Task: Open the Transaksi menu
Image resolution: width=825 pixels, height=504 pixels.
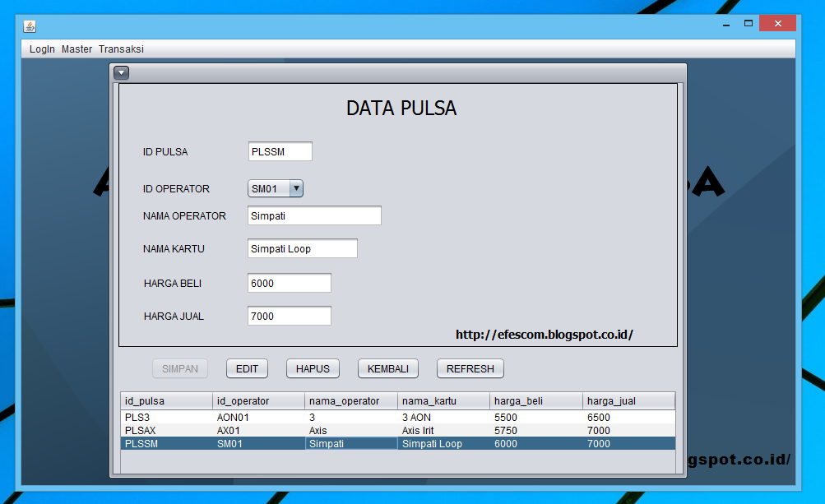Action: pyautogui.click(x=120, y=49)
